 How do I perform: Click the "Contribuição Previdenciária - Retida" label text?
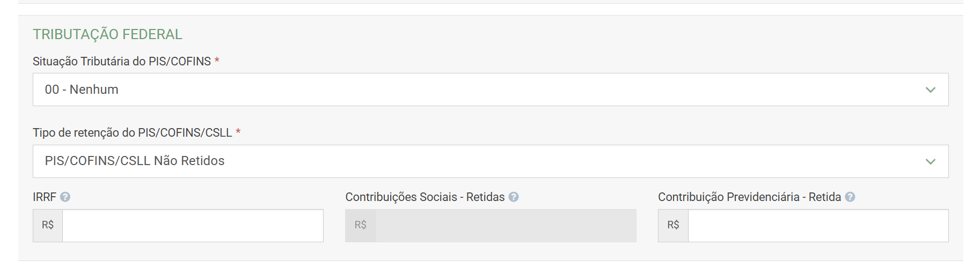click(749, 197)
